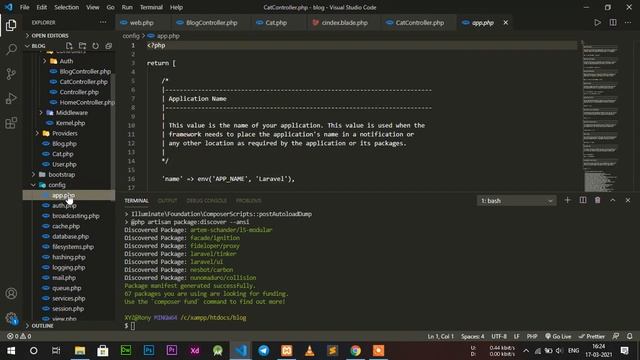Open Kernel.php in the file tree
The height and width of the screenshot is (360, 640).
click(70, 123)
